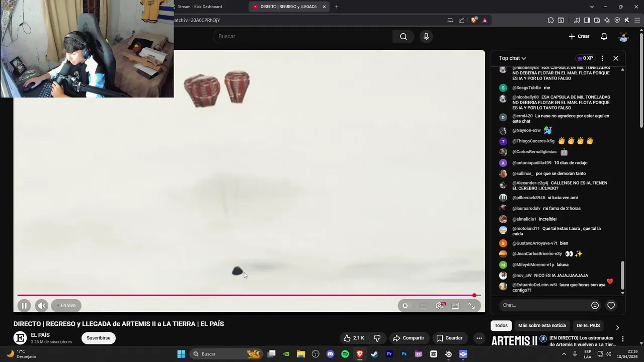Pause the live video playback
644x362 pixels.
click(24, 305)
